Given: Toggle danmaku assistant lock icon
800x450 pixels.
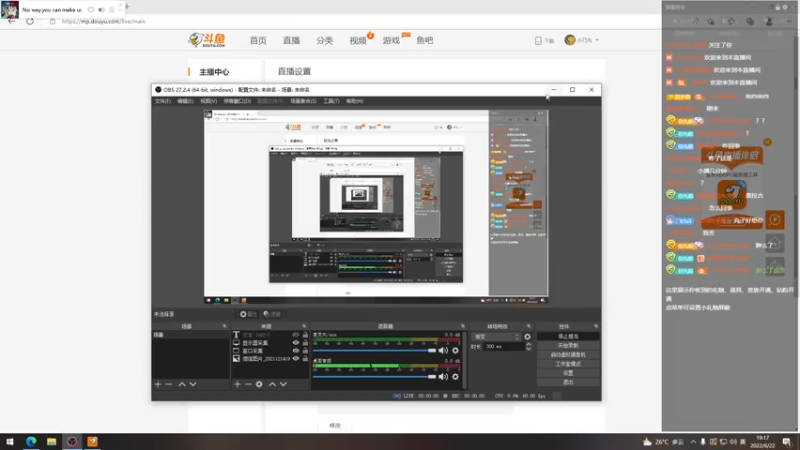Looking at the screenshot, I should point(778,7).
